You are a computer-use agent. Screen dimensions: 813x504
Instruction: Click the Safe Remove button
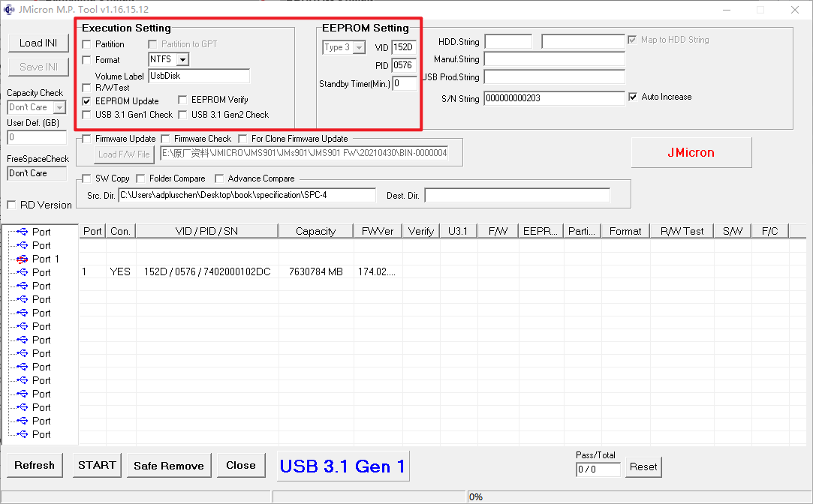[168, 466]
